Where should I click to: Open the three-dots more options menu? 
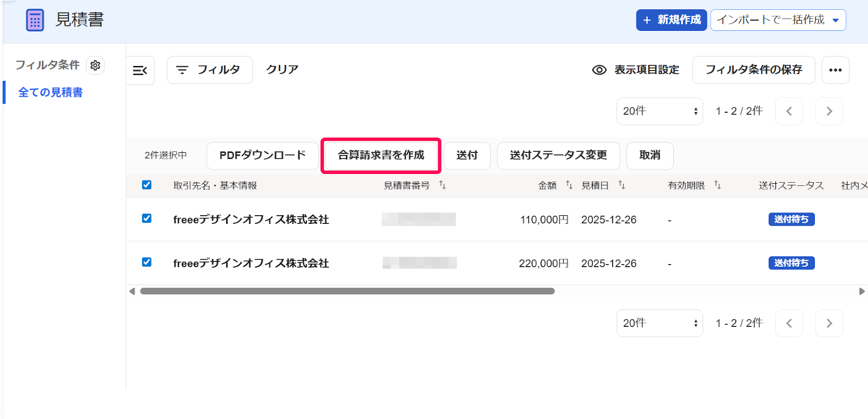coord(835,70)
